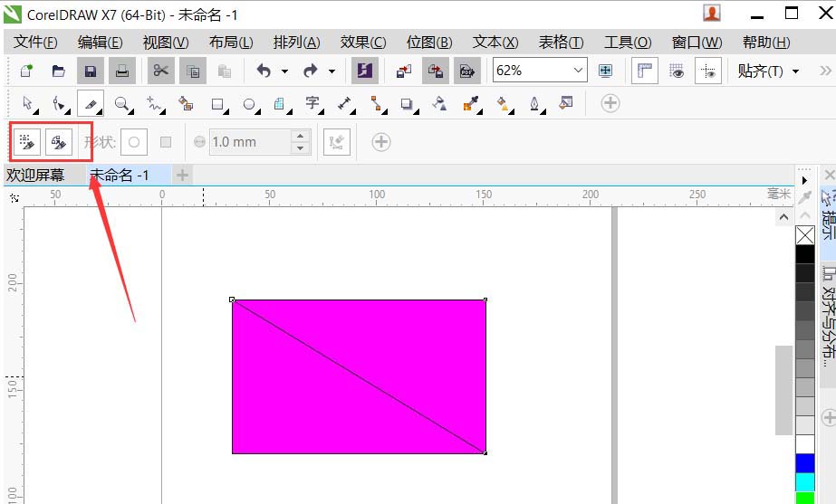Select the Pick tool arrow
Screen dimensions: 836x504
27,104
